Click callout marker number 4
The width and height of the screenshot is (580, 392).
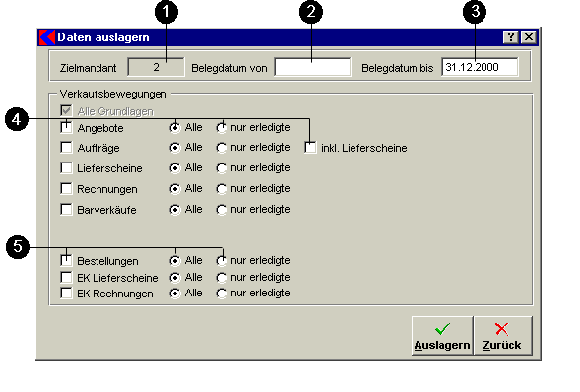(17, 119)
